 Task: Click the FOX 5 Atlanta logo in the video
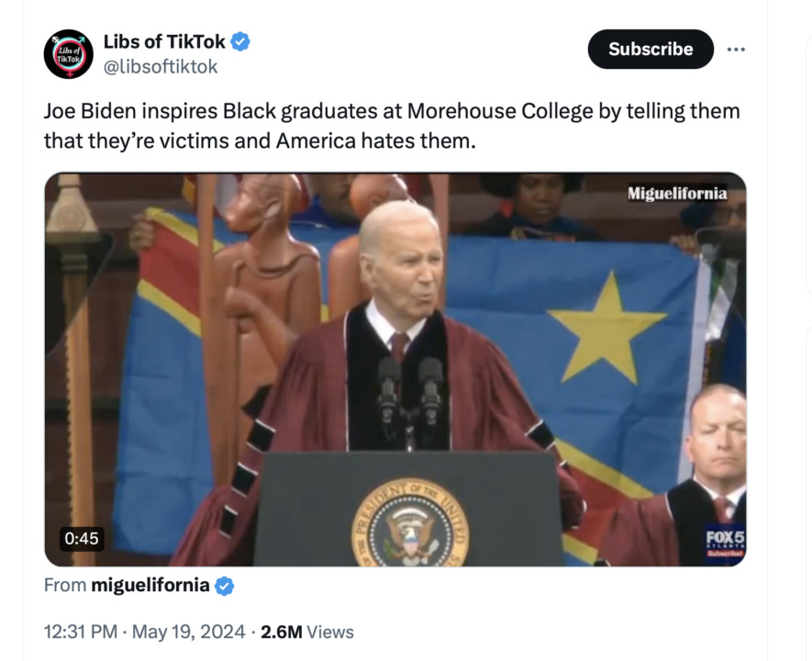725,542
